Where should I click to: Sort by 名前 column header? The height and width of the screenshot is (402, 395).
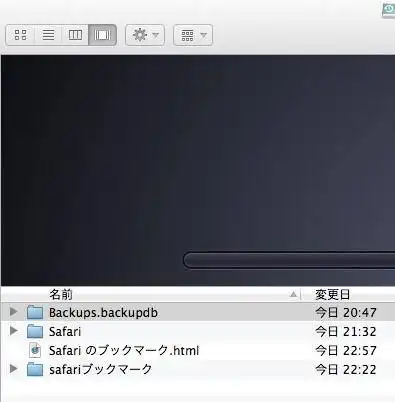(60, 295)
